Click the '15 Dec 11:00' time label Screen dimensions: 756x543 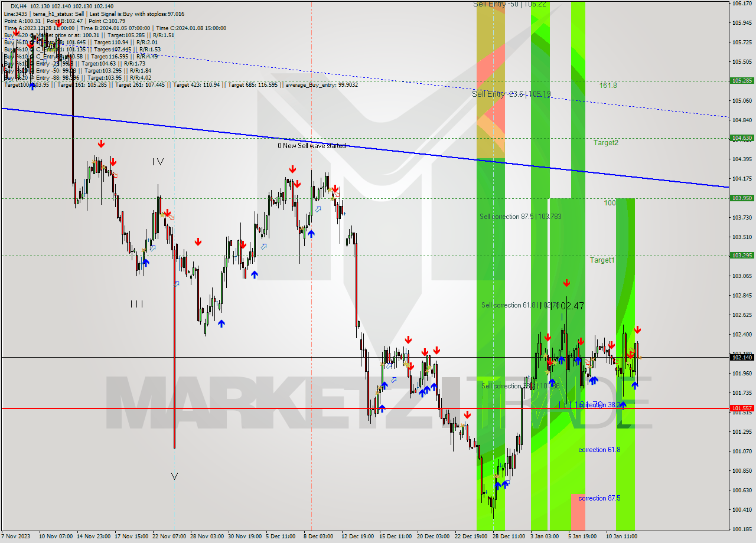396,537
